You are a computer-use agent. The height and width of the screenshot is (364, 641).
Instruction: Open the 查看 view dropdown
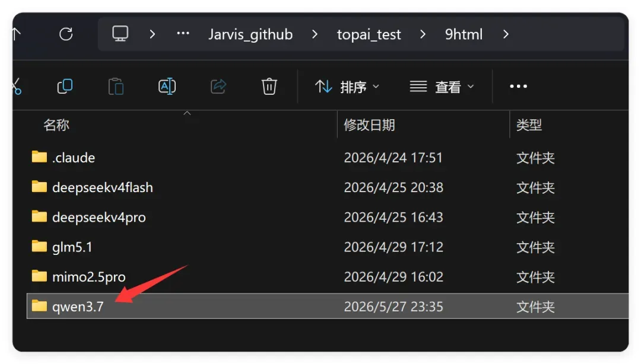coord(442,87)
